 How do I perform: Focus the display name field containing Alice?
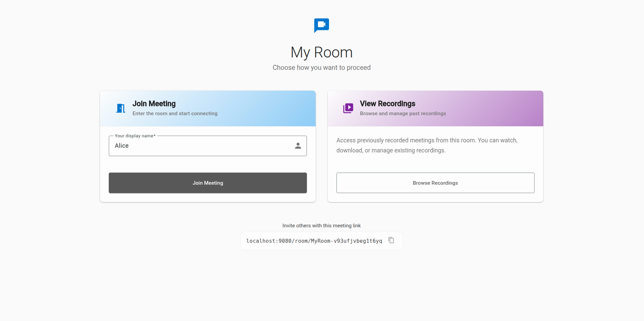pyautogui.click(x=201, y=146)
